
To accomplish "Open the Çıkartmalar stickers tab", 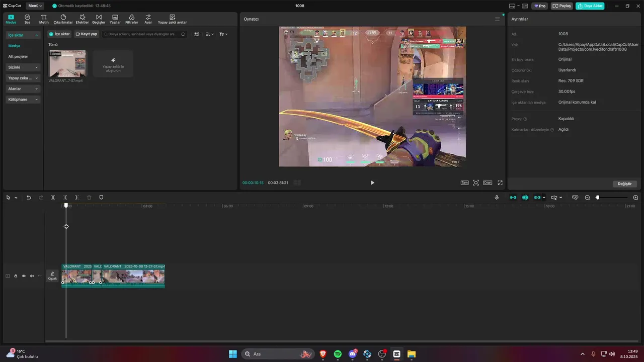I will click(63, 19).
